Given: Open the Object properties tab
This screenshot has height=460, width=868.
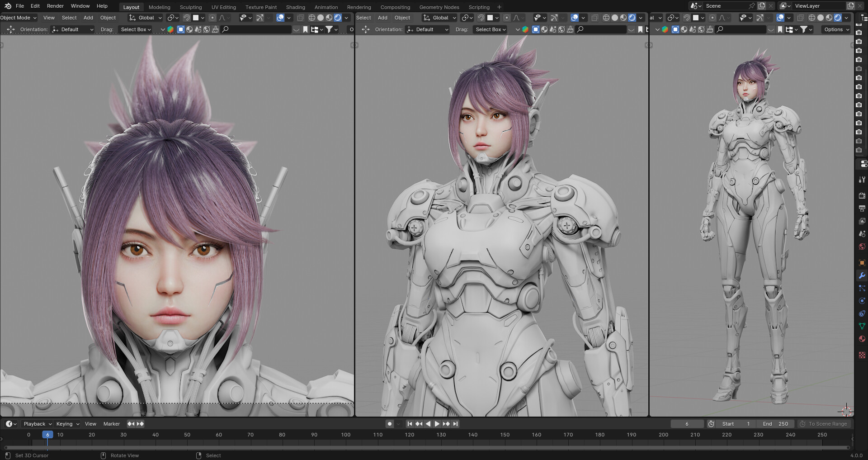Looking at the screenshot, I should [862, 263].
